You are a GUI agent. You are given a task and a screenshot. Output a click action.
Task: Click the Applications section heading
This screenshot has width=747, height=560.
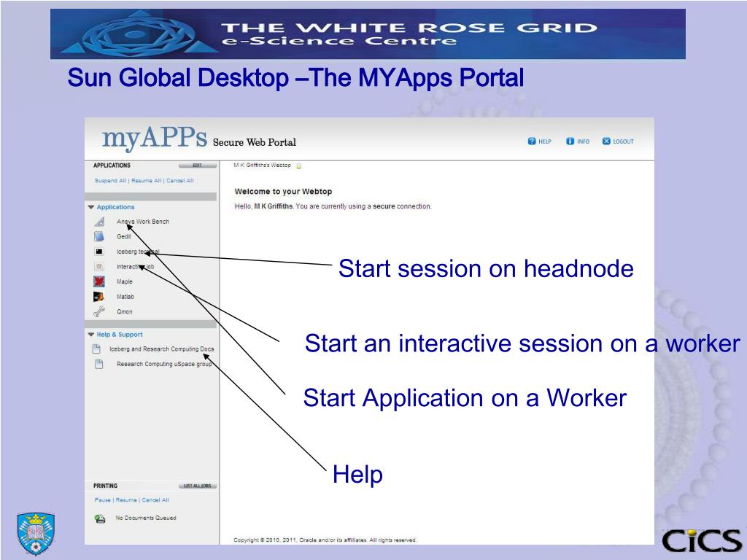115,207
